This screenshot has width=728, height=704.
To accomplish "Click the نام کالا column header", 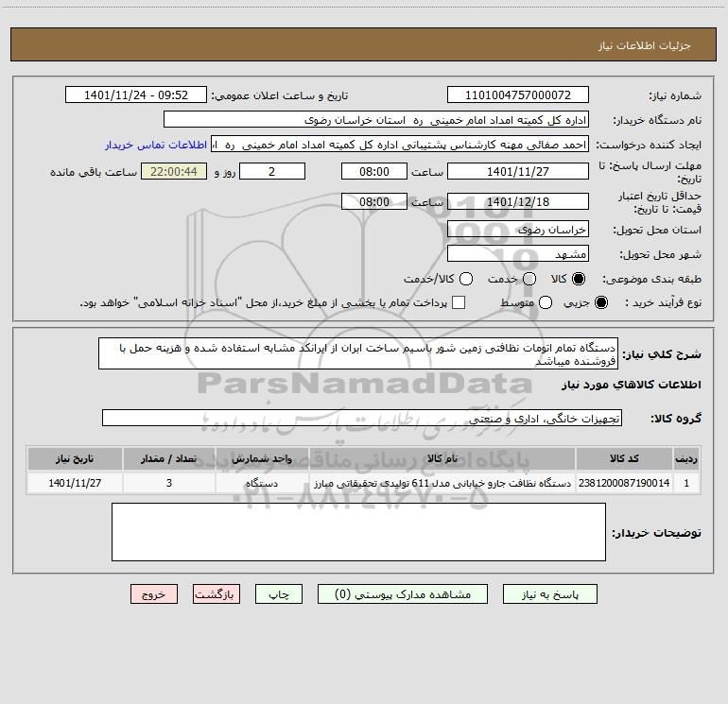I will pos(442,458).
